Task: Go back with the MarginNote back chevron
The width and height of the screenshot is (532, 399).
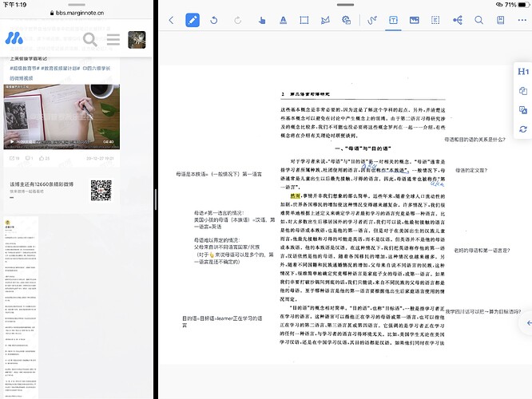Action: (x=171, y=20)
